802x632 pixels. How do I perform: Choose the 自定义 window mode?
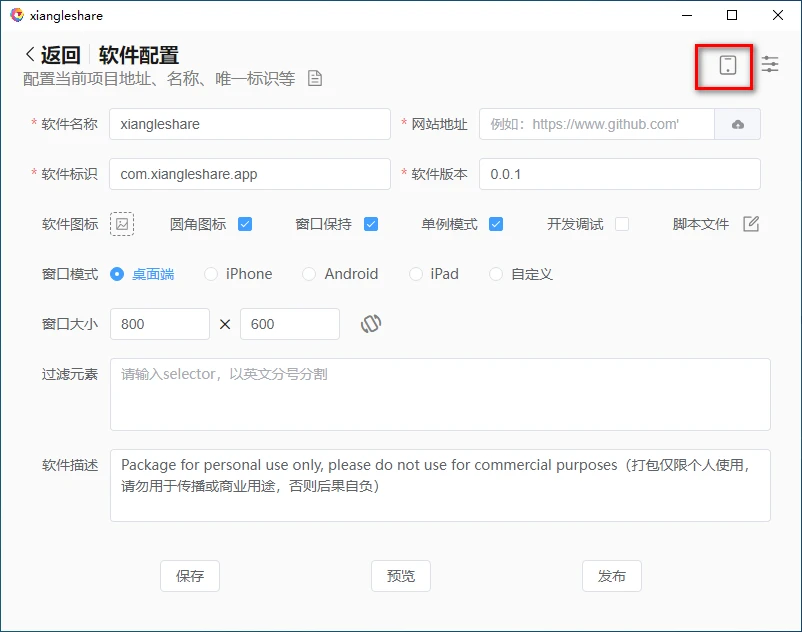point(496,274)
